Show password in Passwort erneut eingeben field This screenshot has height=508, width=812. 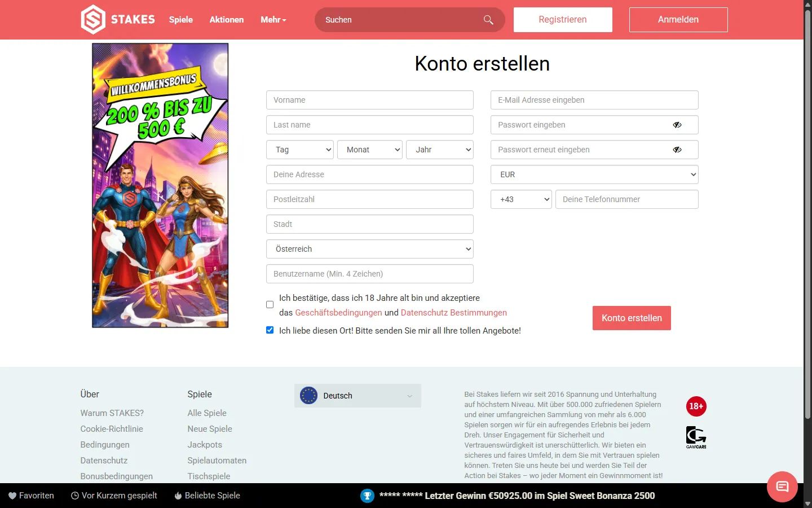pyautogui.click(x=677, y=150)
